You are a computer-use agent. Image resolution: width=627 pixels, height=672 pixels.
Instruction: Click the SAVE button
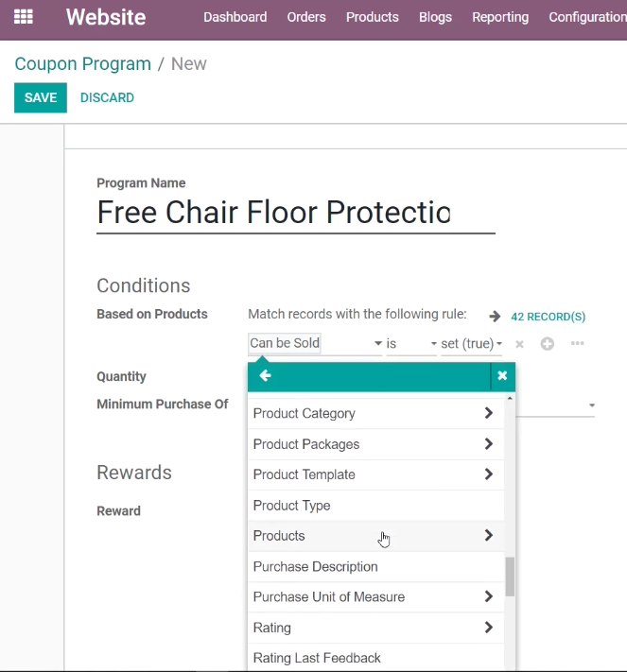(41, 97)
